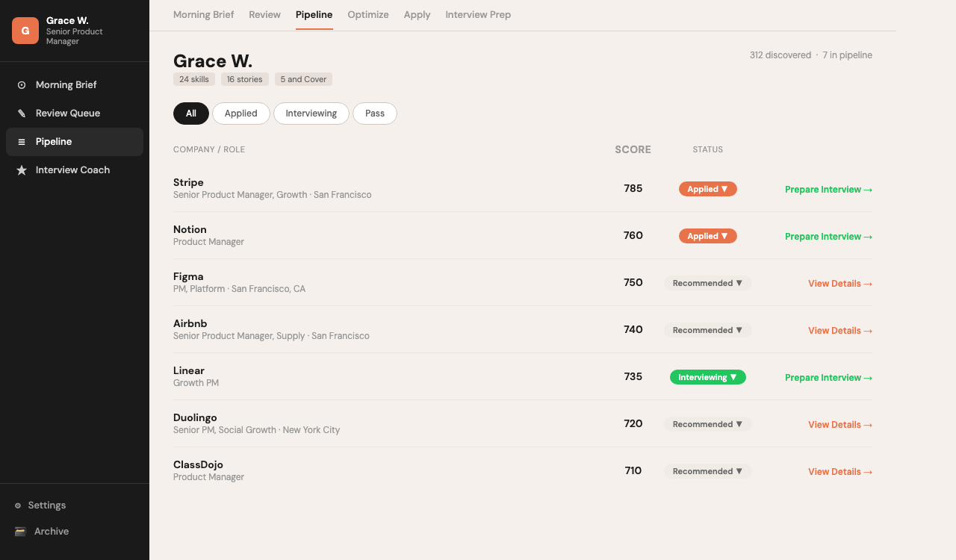
Task: Expand the Recommended status dropdown for Figma
Action: (707, 283)
